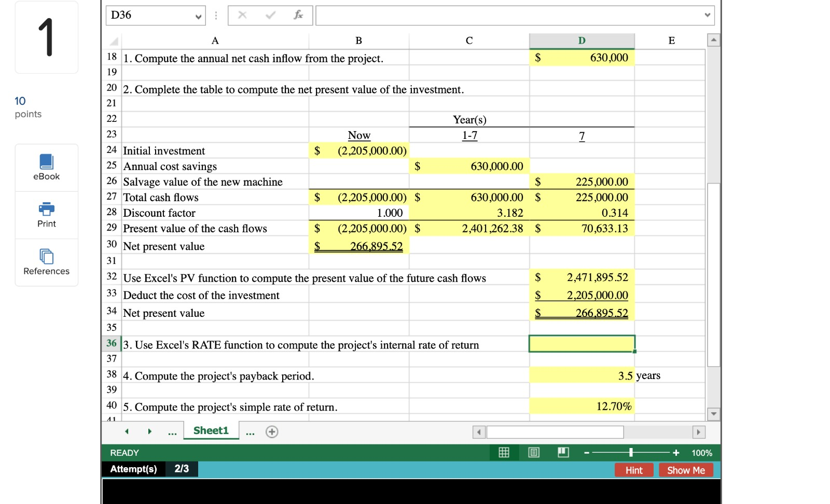Click the formula cancel X icon
The width and height of the screenshot is (830, 504).
click(x=242, y=15)
